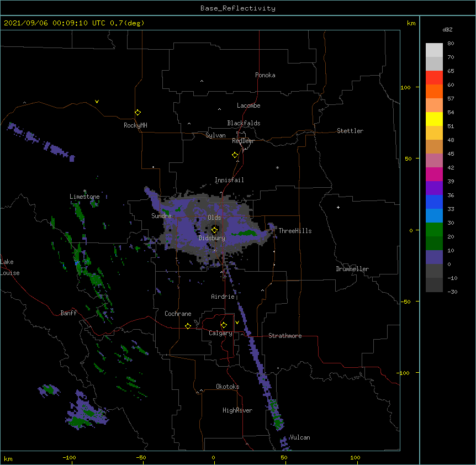This screenshot has width=476, height=465.
Task: Click the Blackfalds city label
Action: tap(244, 123)
